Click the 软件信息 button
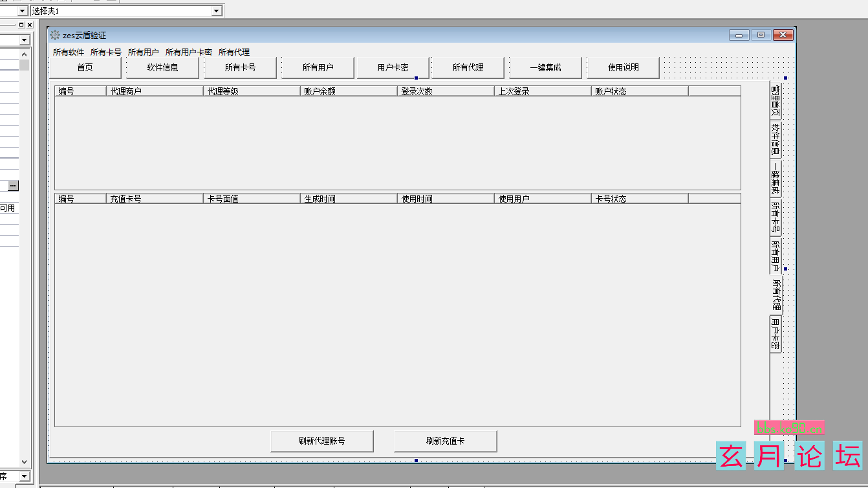868x488 pixels. (163, 67)
